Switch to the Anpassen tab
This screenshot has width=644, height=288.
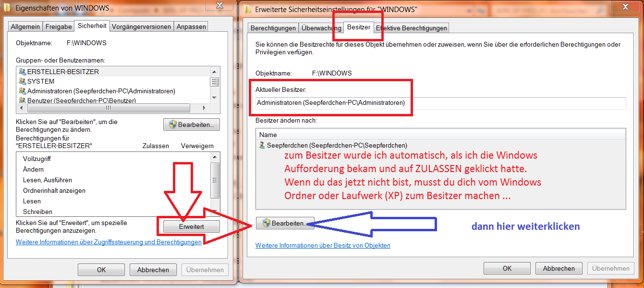click(191, 27)
